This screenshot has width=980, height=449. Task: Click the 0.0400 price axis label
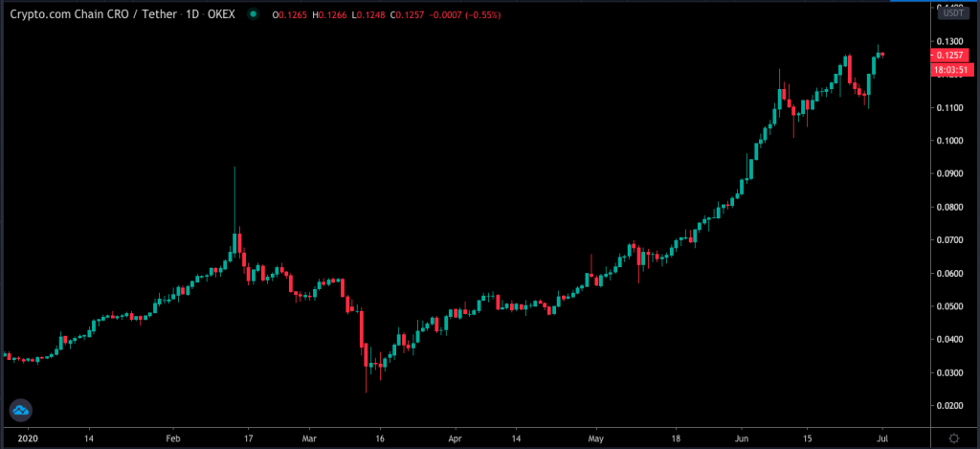point(949,340)
